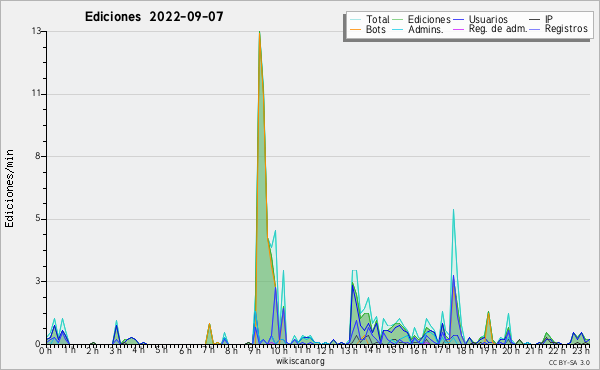This screenshot has width=600, height=370.
Task: Click the y-axis value 0
Action: tap(38, 344)
